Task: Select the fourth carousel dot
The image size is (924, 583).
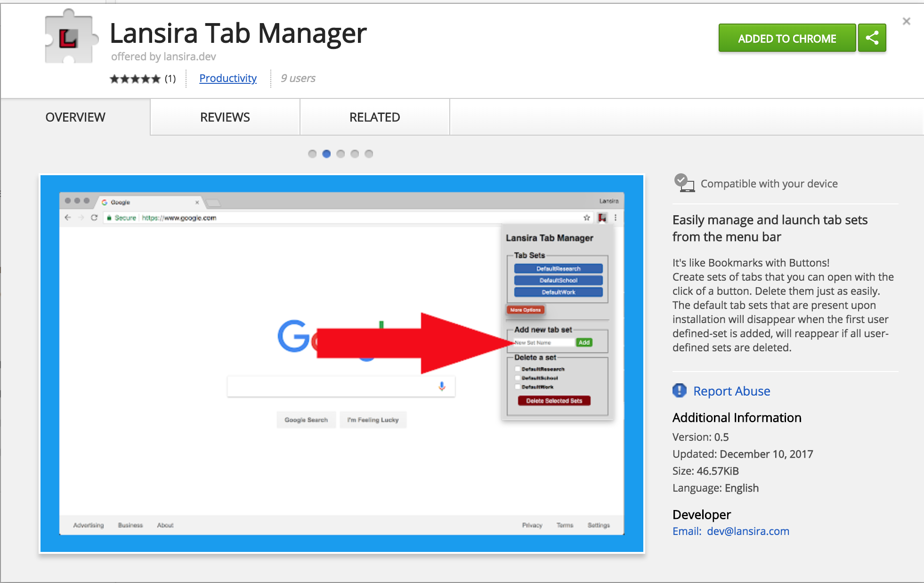Action: (x=355, y=154)
